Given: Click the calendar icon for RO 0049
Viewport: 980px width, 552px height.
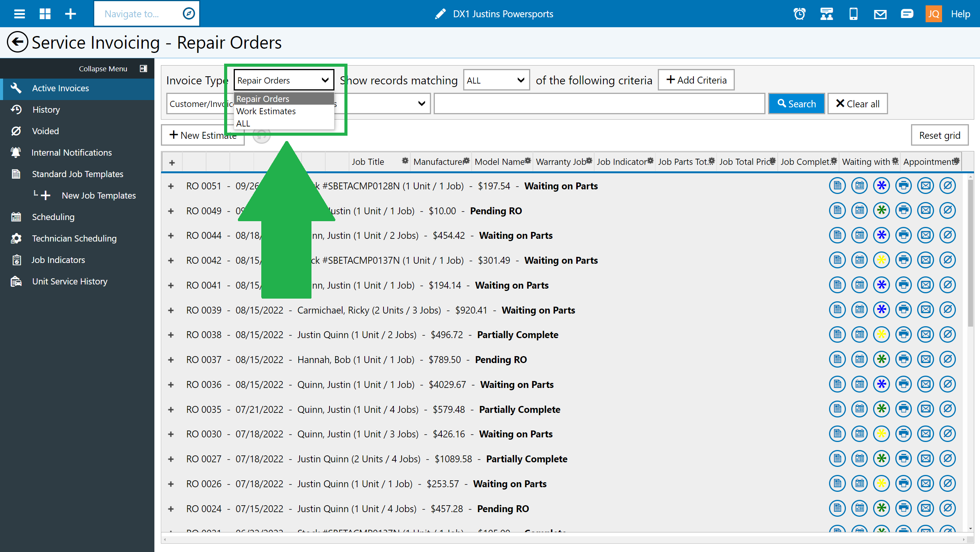Looking at the screenshot, I should [x=859, y=210].
